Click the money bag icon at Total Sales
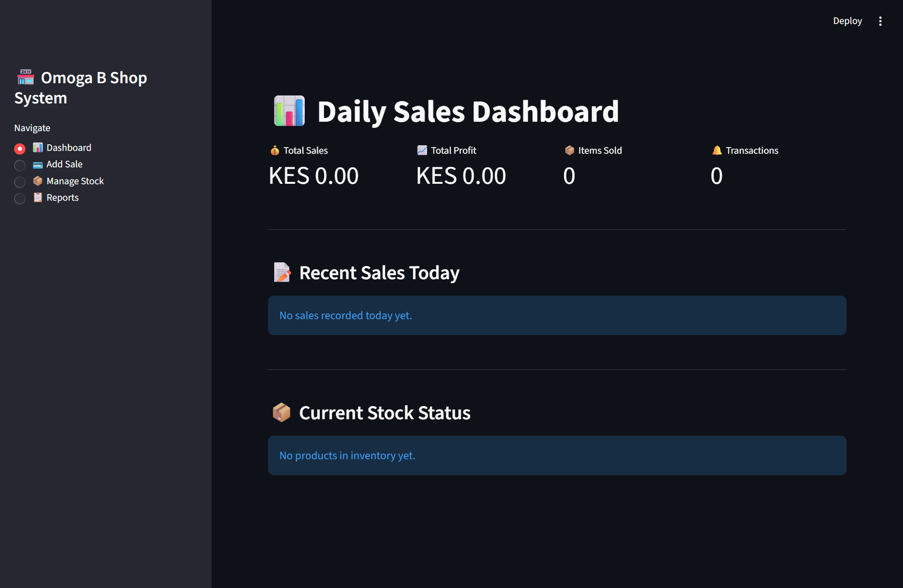This screenshot has width=903, height=588. 275,150
